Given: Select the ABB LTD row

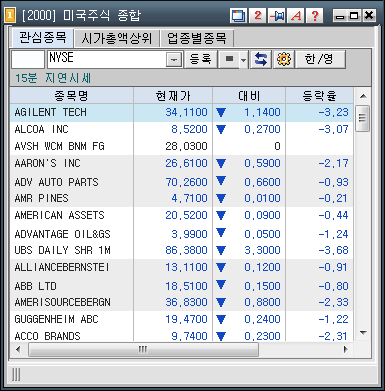Looking at the screenshot, I should [182, 286].
